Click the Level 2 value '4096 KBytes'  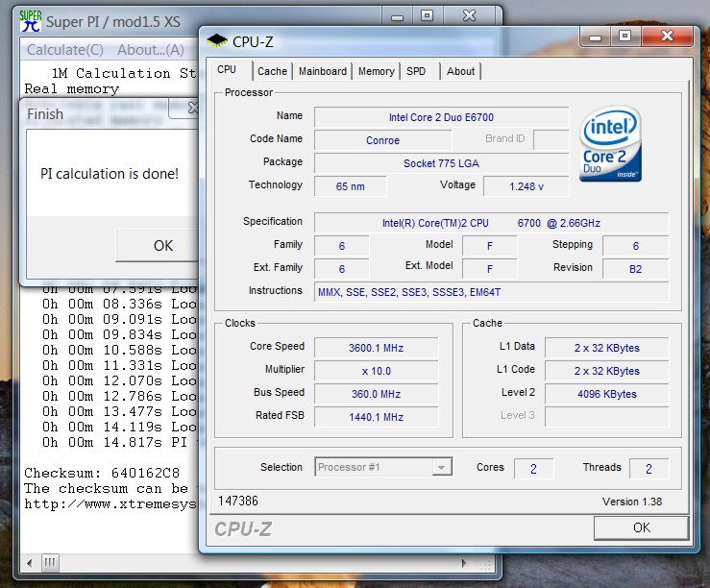pos(607,394)
